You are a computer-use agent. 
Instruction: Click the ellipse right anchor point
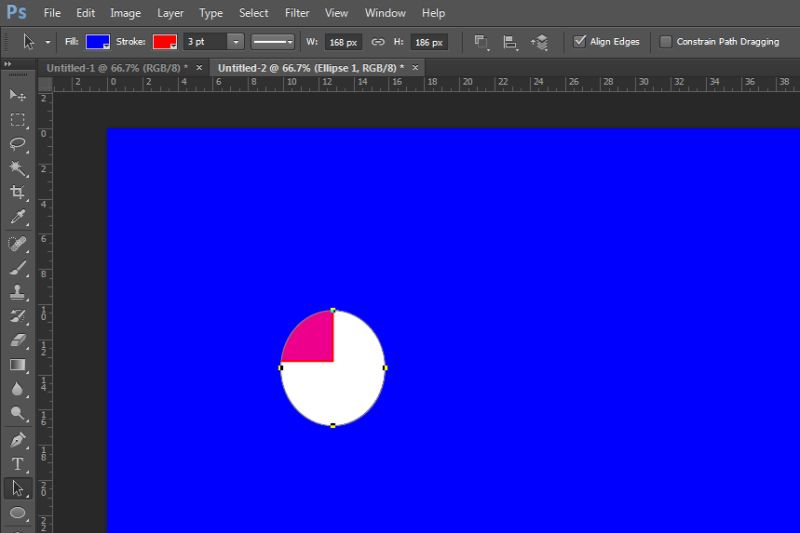[x=385, y=367]
